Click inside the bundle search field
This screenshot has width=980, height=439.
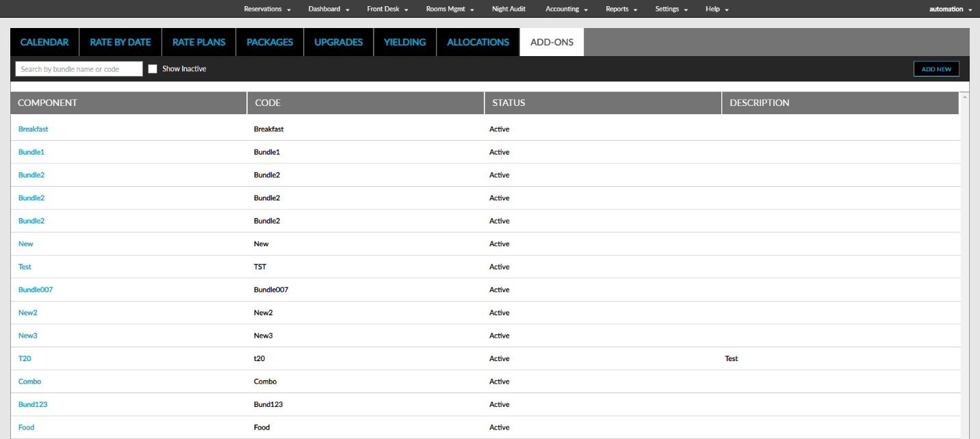tap(78, 68)
